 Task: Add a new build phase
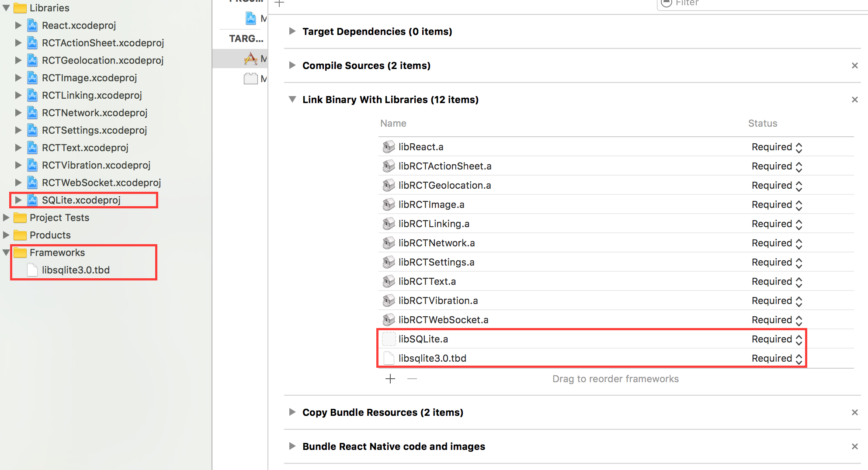279,3
